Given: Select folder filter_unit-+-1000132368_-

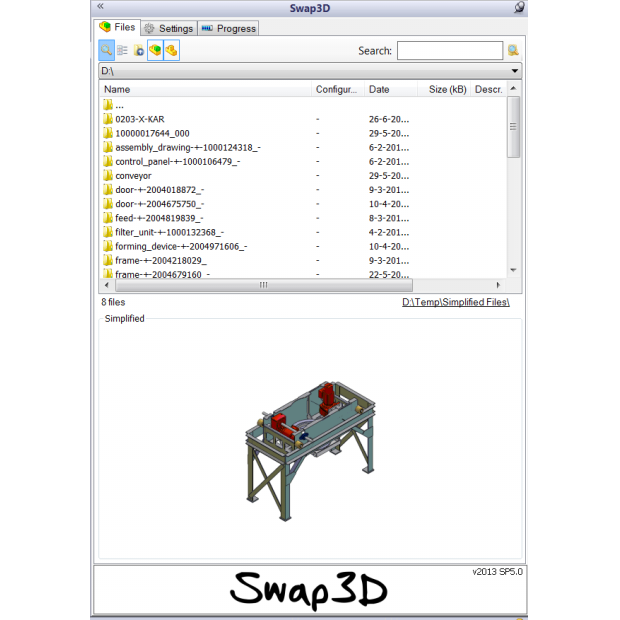Looking at the screenshot, I should click(x=170, y=232).
